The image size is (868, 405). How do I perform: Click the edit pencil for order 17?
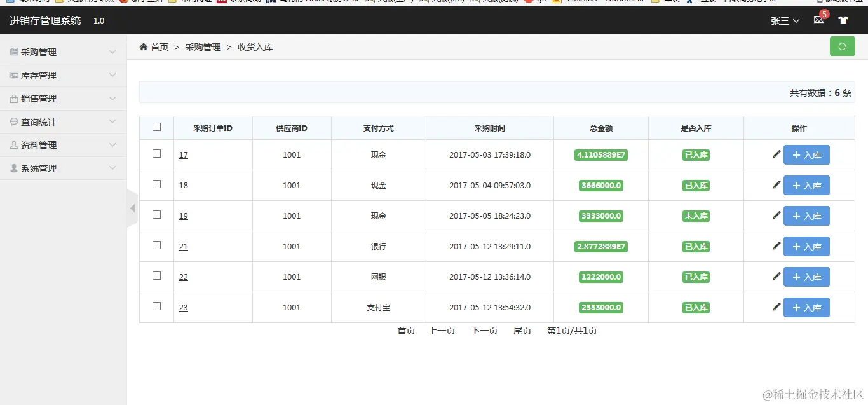776,154
